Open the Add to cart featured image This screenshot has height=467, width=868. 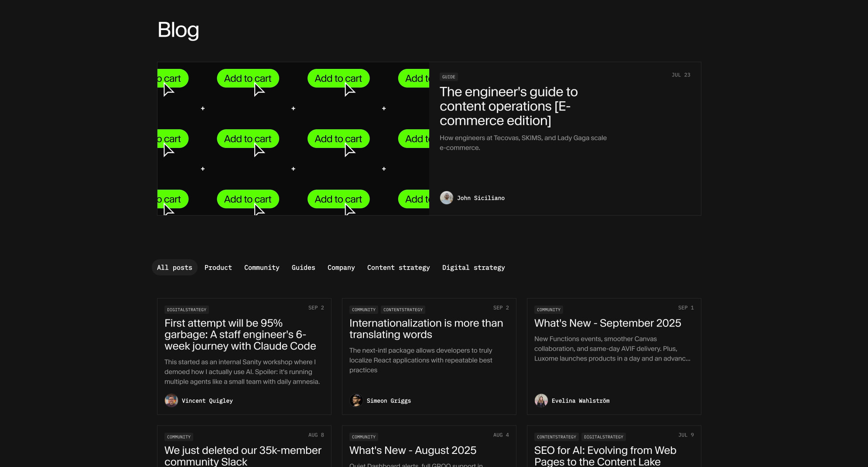(293, 139)
